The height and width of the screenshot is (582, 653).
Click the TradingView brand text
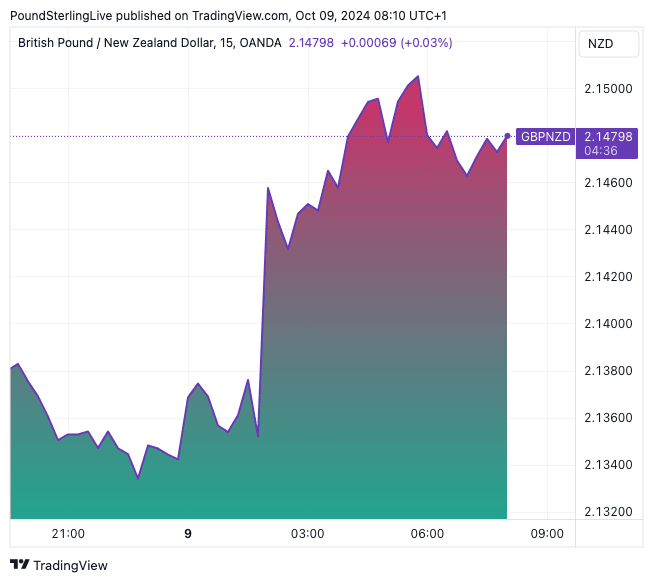70,565
